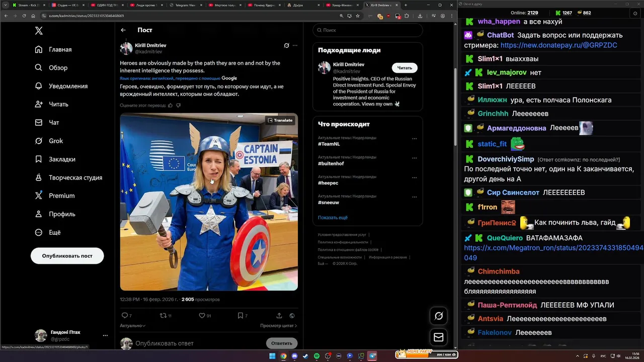This screenshot has height=362, width=644.
Task: Open the floating Grok button
Action: 439,316
